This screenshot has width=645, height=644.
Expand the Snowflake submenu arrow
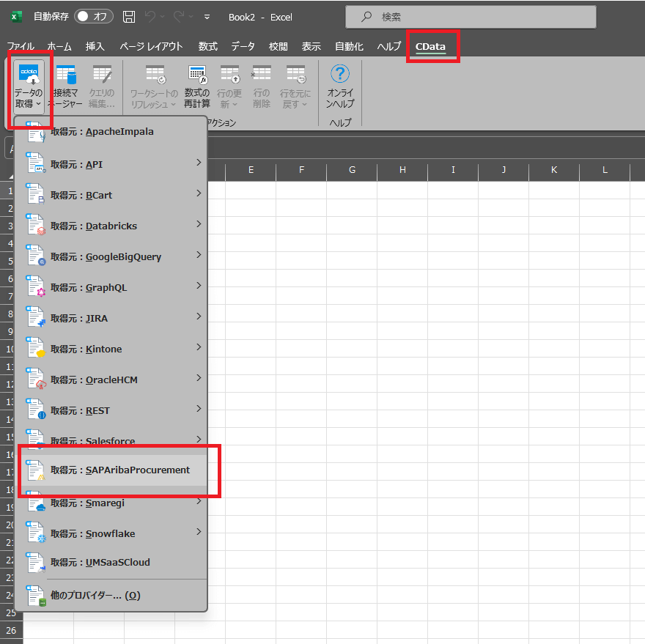point(199,532)
